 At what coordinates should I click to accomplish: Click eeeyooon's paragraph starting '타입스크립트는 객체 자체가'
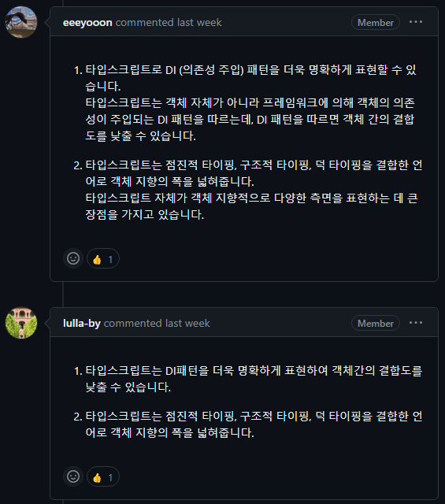(250, 119)
